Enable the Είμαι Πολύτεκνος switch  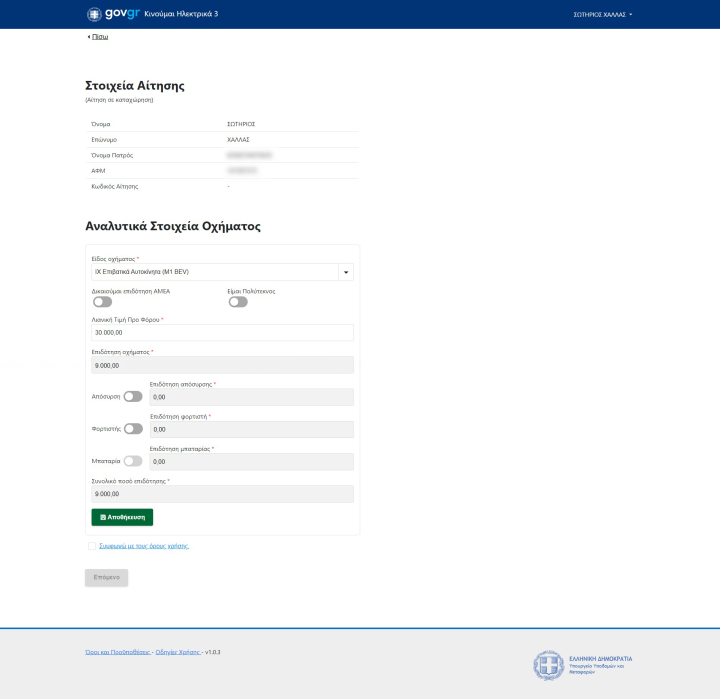237,301
